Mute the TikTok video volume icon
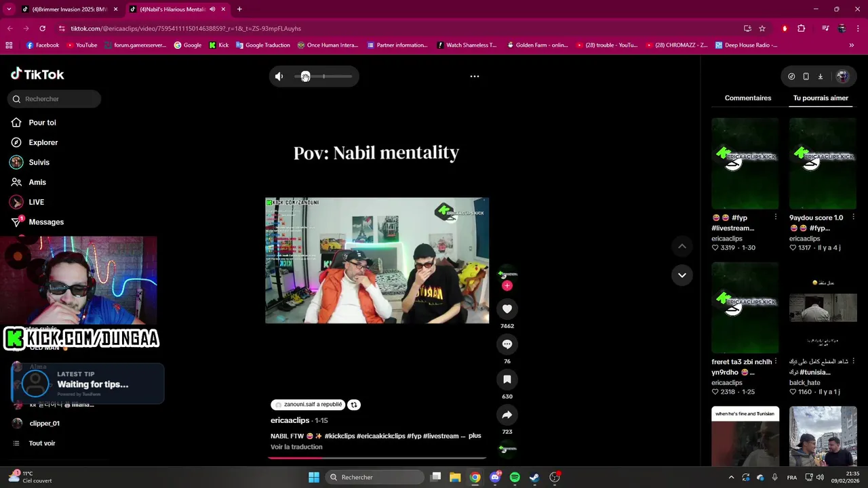 279,77
